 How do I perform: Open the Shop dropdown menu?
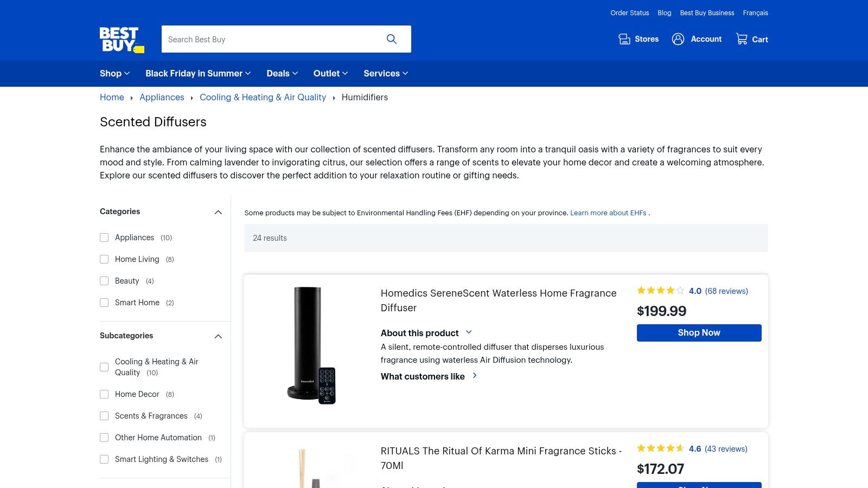[x=114, y=73]
